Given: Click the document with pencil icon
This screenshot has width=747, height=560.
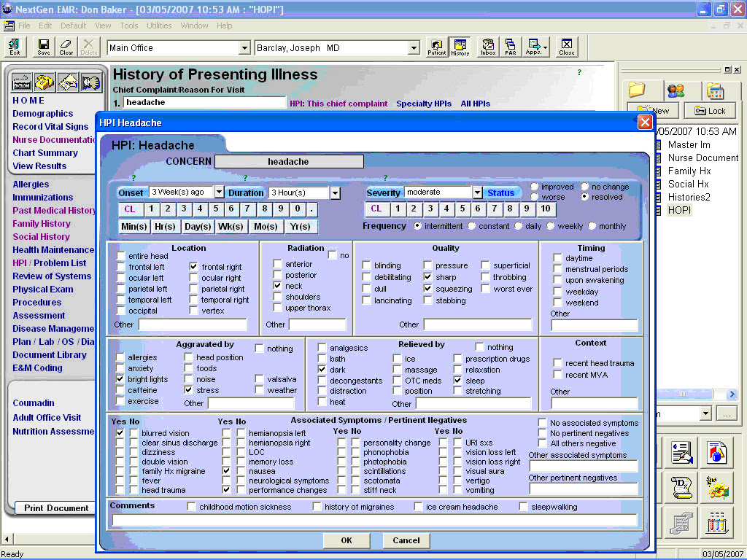Looking at the screenshot, I should pos(682,452).
